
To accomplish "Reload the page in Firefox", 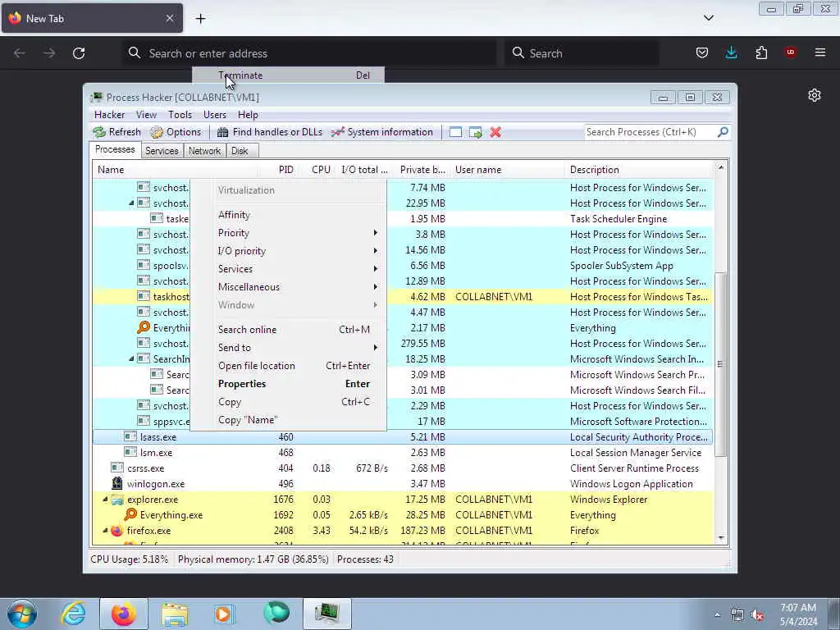I will pos(79,53).
